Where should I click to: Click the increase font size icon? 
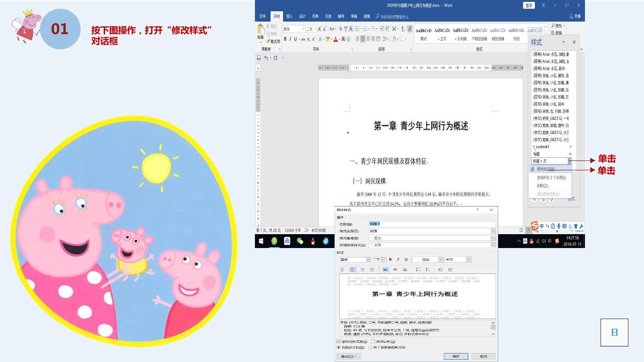point(319,29)
